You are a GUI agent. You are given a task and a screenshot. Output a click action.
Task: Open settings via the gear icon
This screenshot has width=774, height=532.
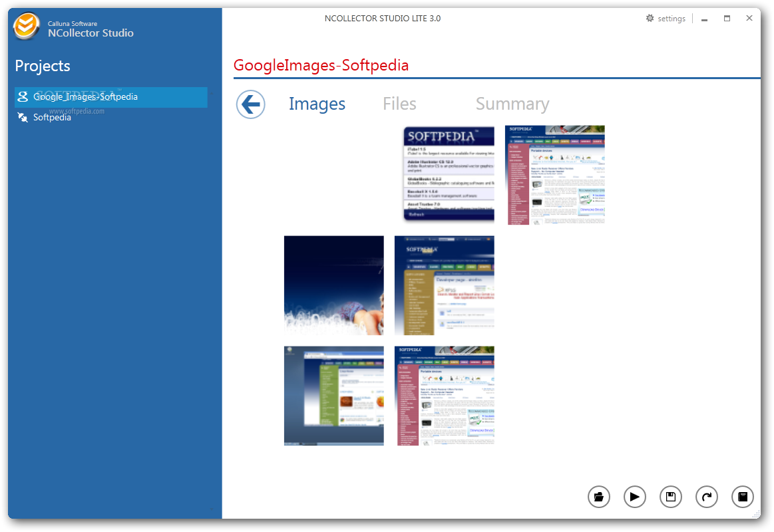click(x=650, y=18)
